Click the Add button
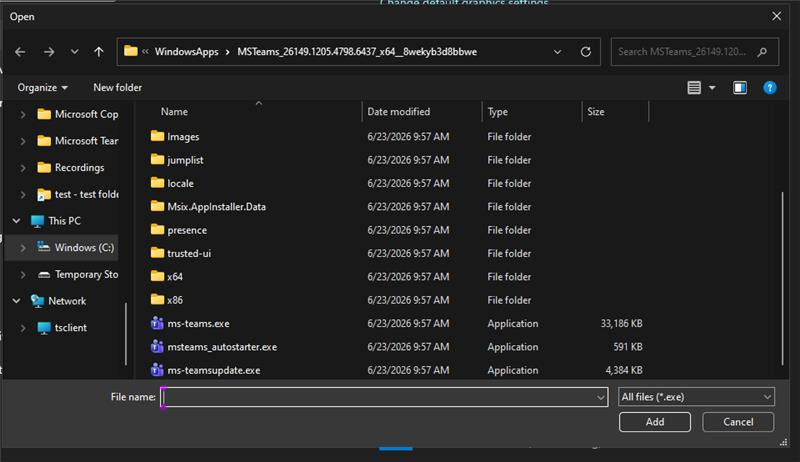The height and width of the screenshot is (462, 800). click(x=655, y=422)
